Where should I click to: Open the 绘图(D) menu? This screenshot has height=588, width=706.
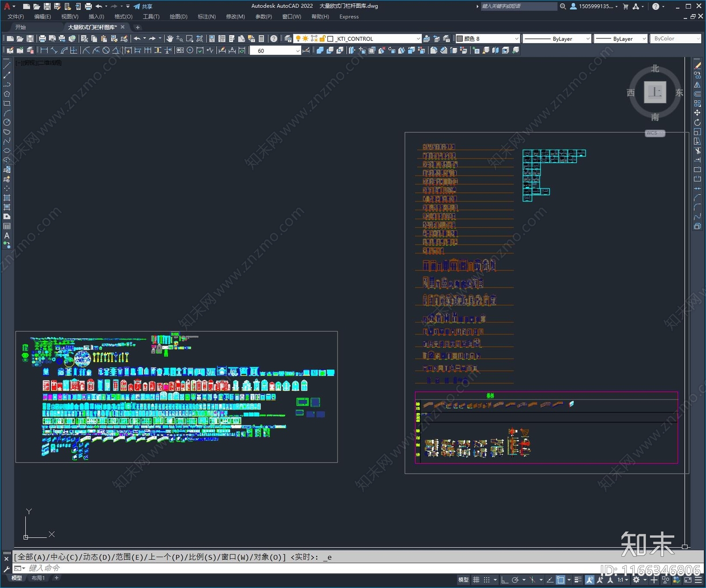(x=178, y=17)
